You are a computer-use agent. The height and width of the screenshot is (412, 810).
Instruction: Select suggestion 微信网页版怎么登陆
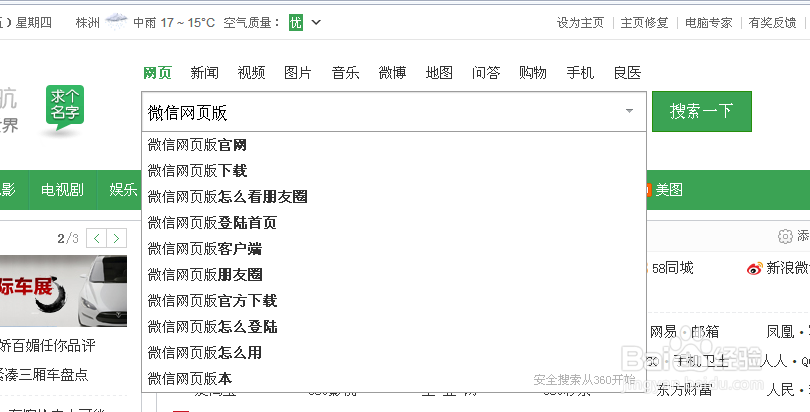pos(394,327)
